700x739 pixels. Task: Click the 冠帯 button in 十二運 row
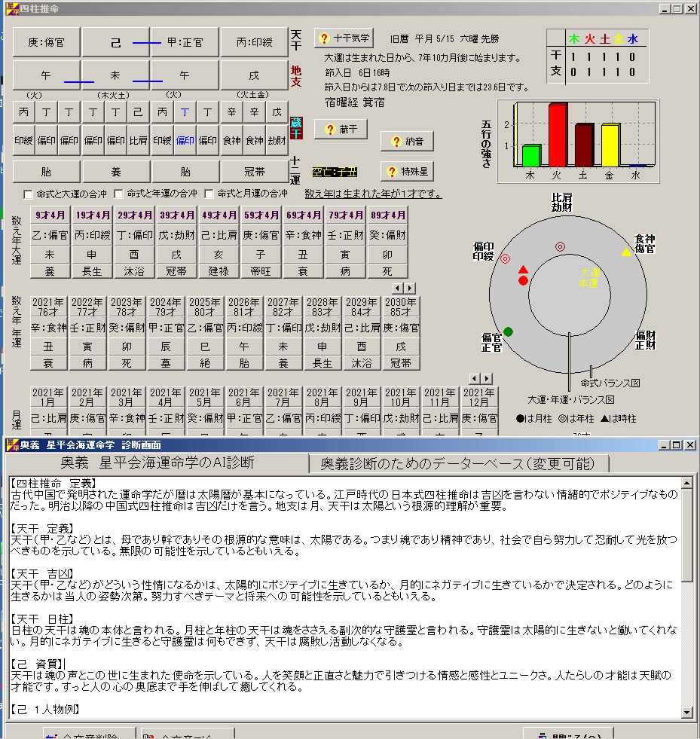254,172
